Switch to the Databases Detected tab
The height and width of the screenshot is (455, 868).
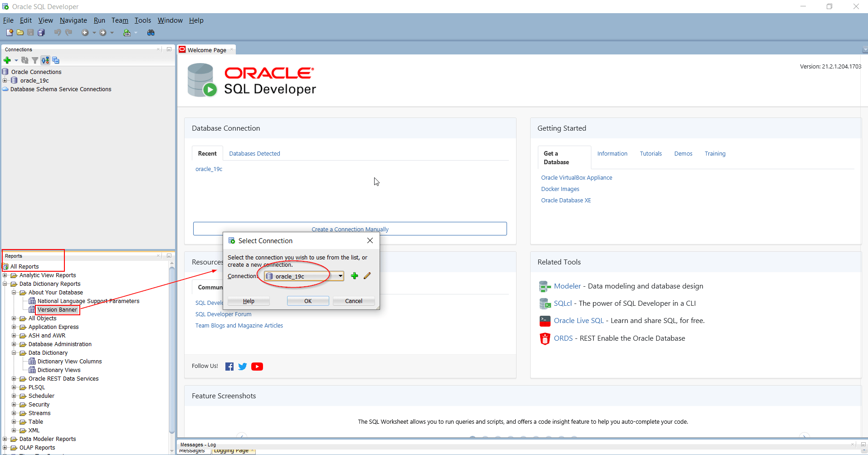pyautogui.click(x=254, y=153)
